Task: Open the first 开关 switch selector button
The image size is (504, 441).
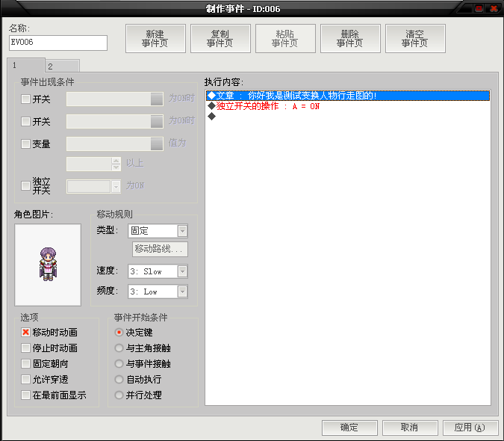Action: click(x=157, y=99)
